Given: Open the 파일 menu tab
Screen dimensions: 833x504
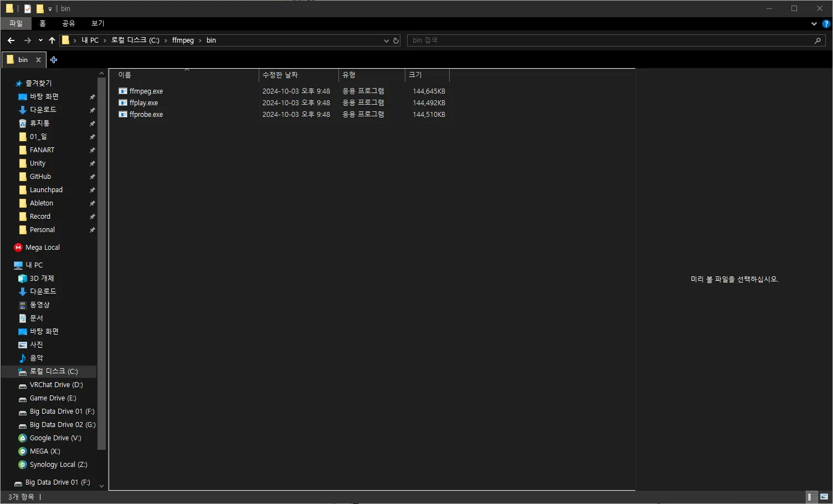Looking at the screenshot, I should (16, 23).
